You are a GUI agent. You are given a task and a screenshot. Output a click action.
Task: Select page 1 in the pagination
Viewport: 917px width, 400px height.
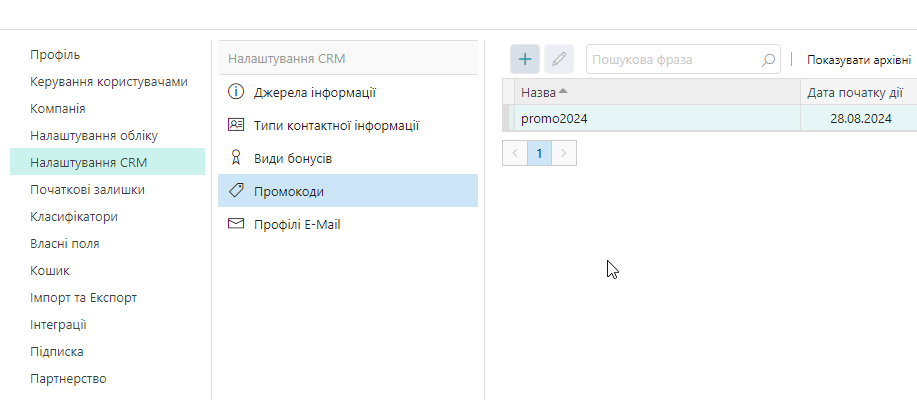click(539, 153)
